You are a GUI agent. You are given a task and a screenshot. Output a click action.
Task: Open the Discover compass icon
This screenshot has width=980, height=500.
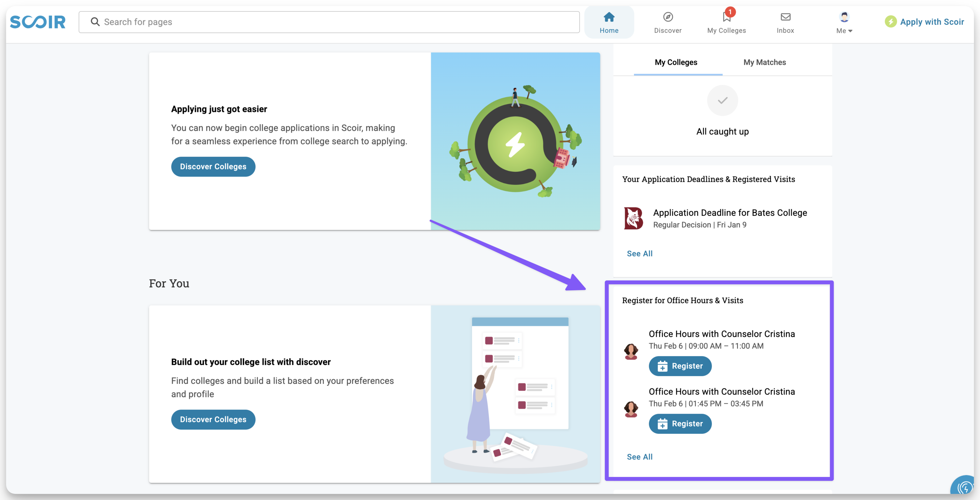668,17
